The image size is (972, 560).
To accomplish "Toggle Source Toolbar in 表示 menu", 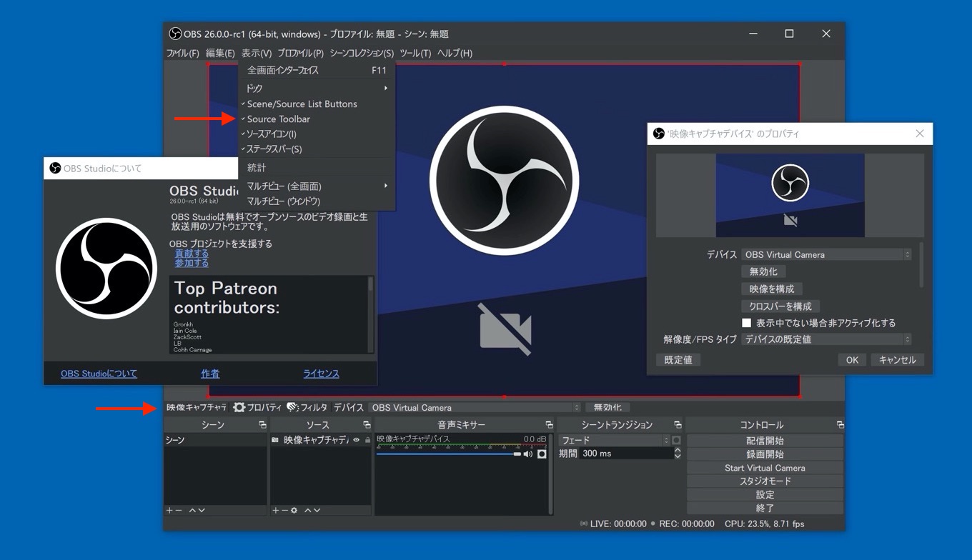I will [317, 119].
